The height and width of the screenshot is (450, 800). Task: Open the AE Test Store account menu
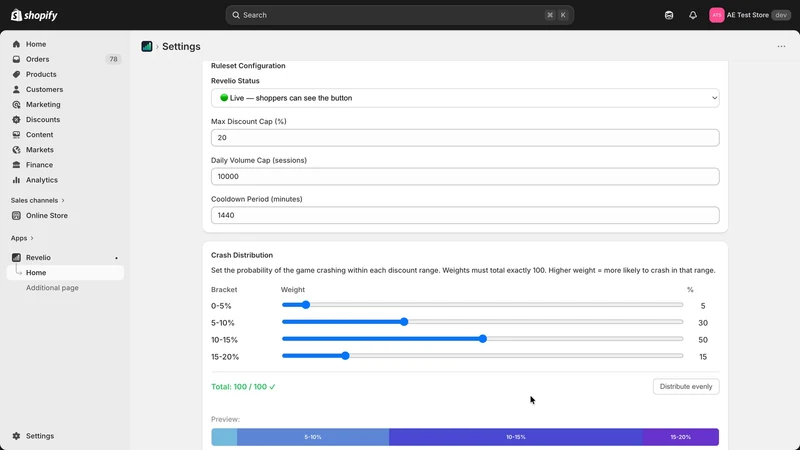click(x=749, y=15)
